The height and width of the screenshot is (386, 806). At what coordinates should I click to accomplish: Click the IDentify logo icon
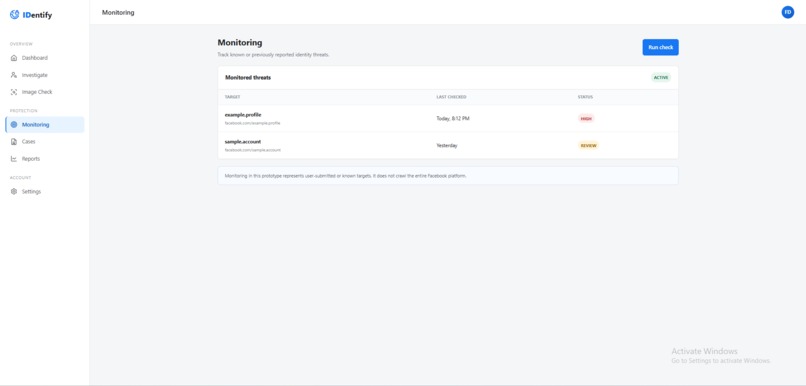[x=14, y=15]
